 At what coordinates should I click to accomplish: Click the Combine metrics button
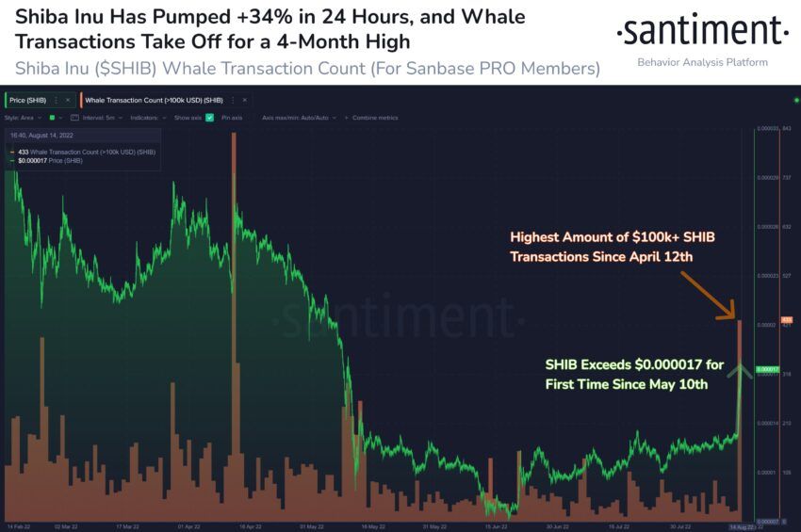375,118
